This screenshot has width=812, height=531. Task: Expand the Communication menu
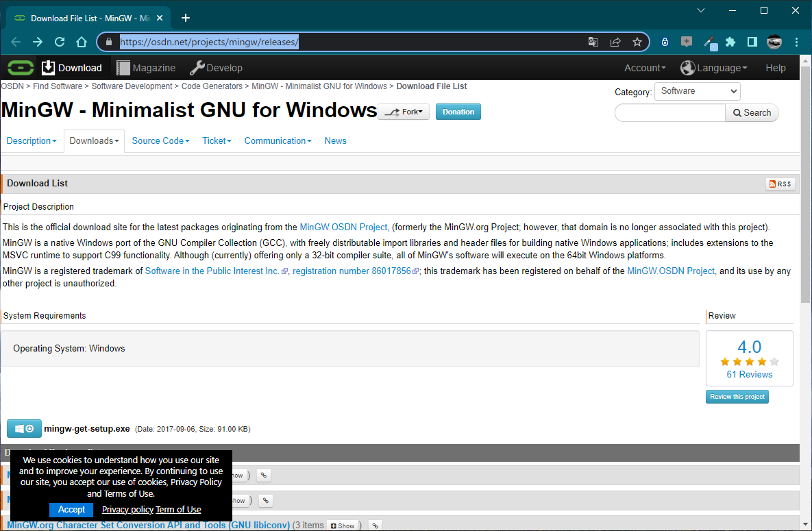point(278,141)
